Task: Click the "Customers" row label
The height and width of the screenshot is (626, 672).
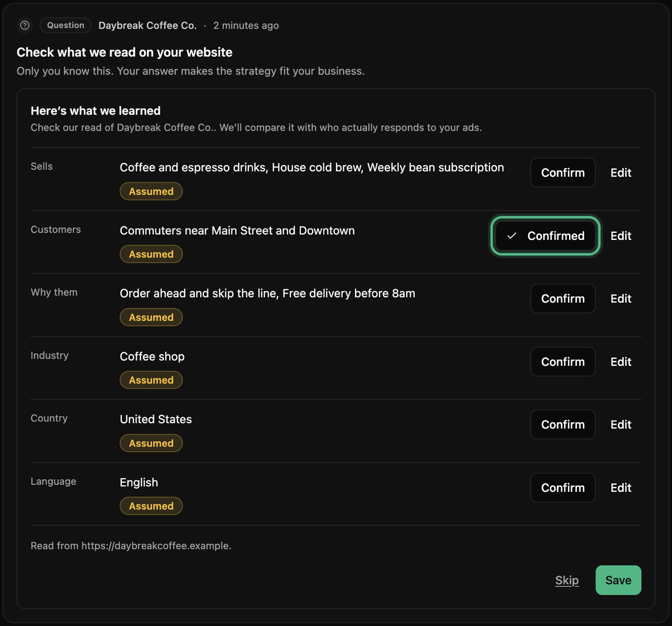Action: point(56,230)
